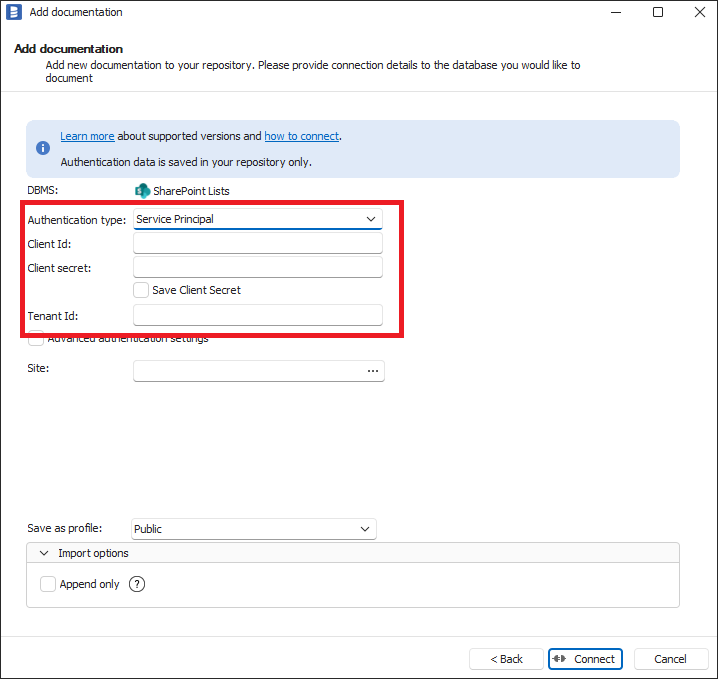Click the help question mark beside Append only
Image resolution: width=718 pixels, height=679 pixels.
[137, 584]
